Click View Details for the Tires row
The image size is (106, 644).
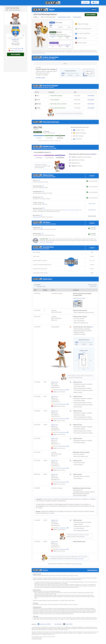[91, 100]
